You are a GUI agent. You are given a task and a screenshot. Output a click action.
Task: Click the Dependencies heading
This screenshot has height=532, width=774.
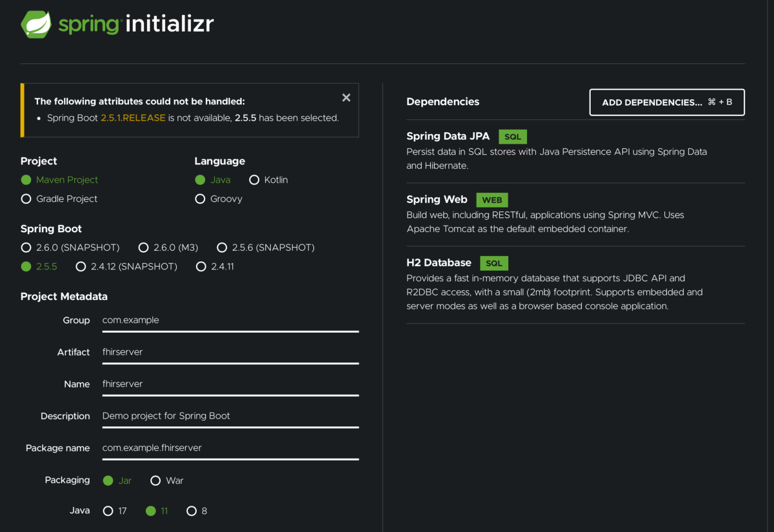442,102
